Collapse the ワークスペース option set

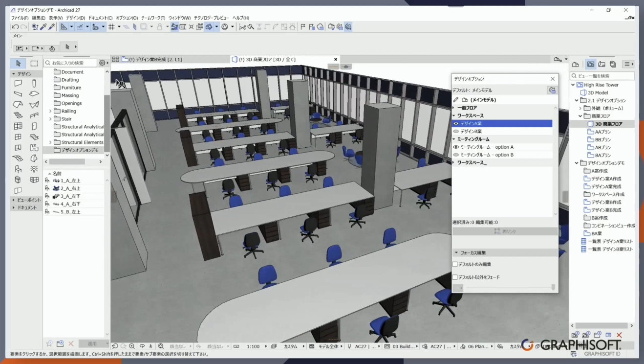[454, 116]
